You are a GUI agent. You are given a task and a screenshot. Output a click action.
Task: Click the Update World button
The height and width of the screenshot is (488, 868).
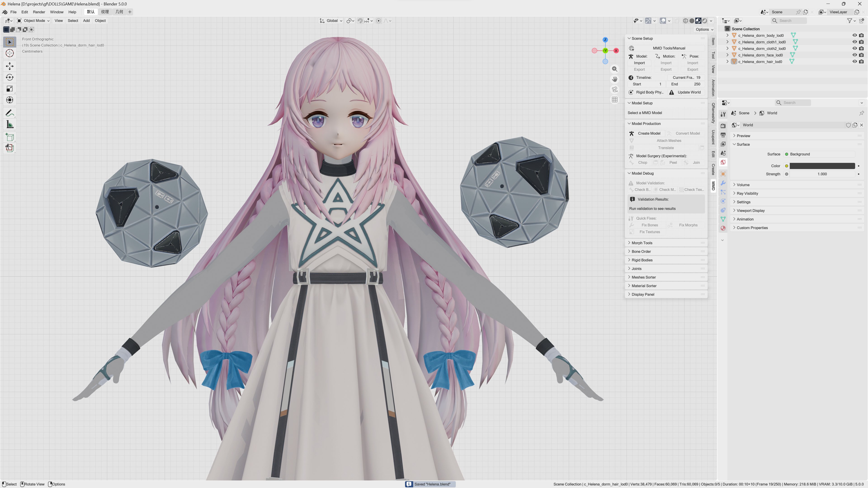(686, 92)
